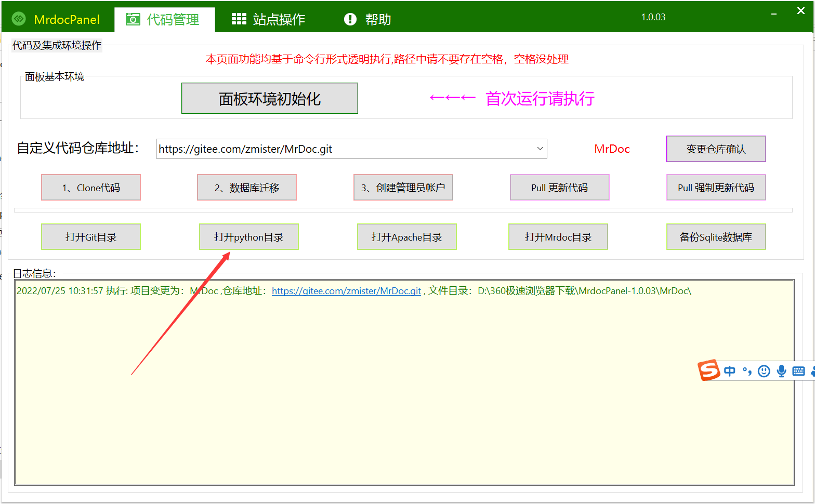Open the IME emoji smiley panel

point(764,371)
